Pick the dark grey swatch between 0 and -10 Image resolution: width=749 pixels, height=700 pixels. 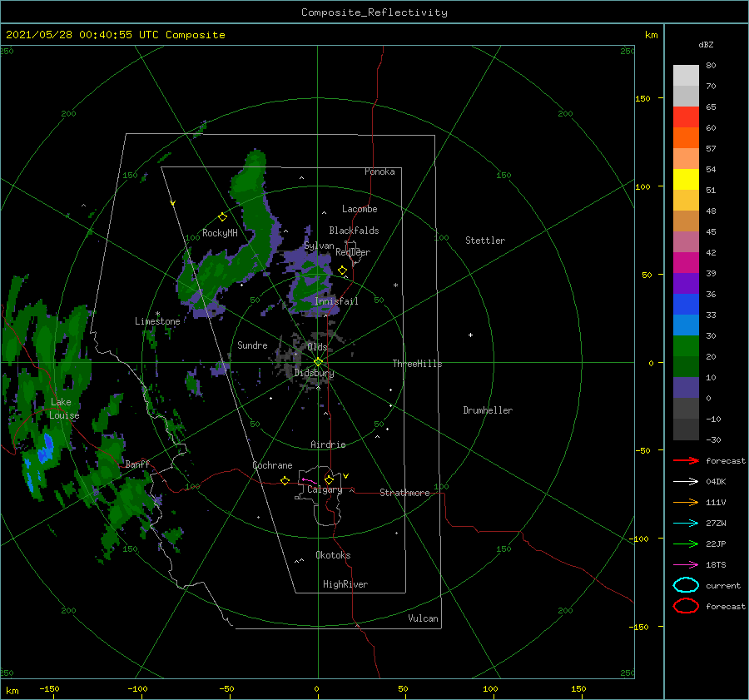(686, 408)
